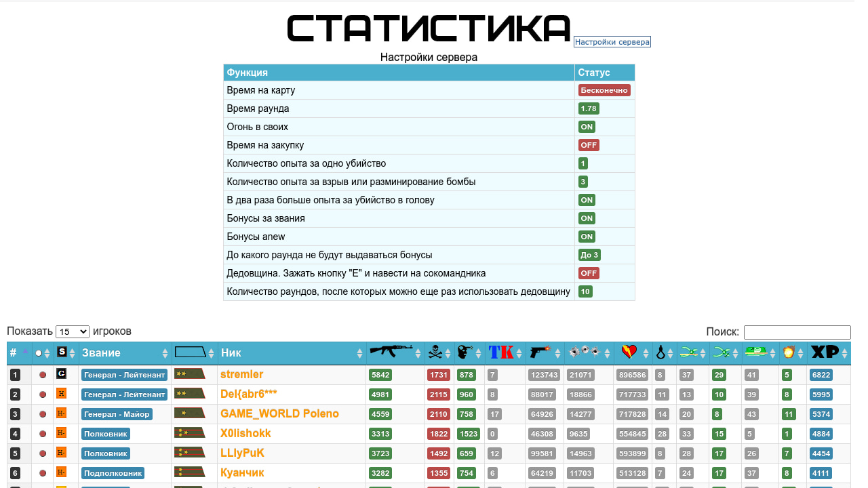Click player nickname 'stremler'
Screen dimensions: 868x488
243,374
